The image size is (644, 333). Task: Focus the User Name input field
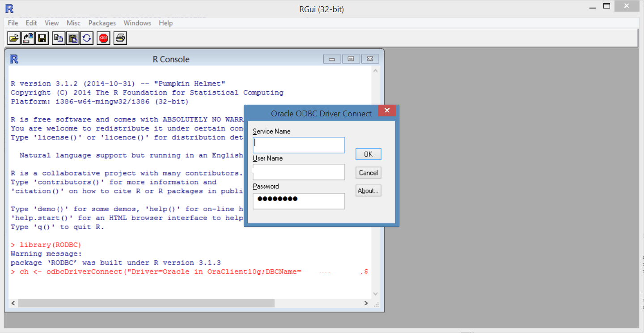(299, 172)
